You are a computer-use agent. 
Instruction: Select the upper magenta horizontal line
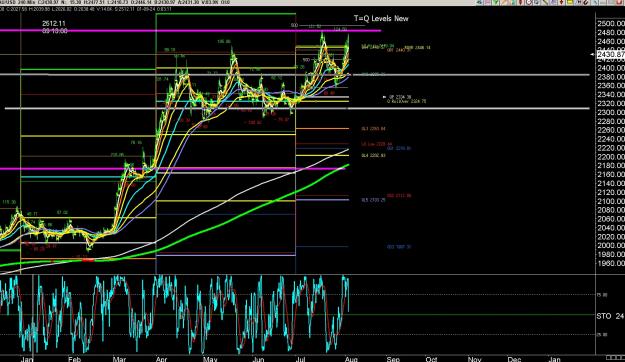coord(190,31)
